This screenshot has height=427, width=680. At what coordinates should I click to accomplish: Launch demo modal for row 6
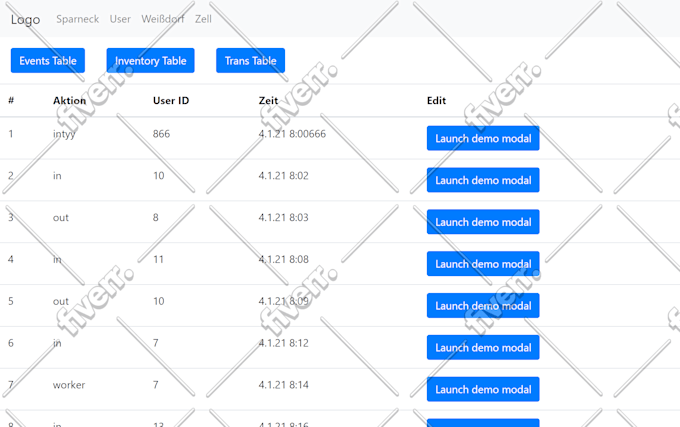(483, 347)
